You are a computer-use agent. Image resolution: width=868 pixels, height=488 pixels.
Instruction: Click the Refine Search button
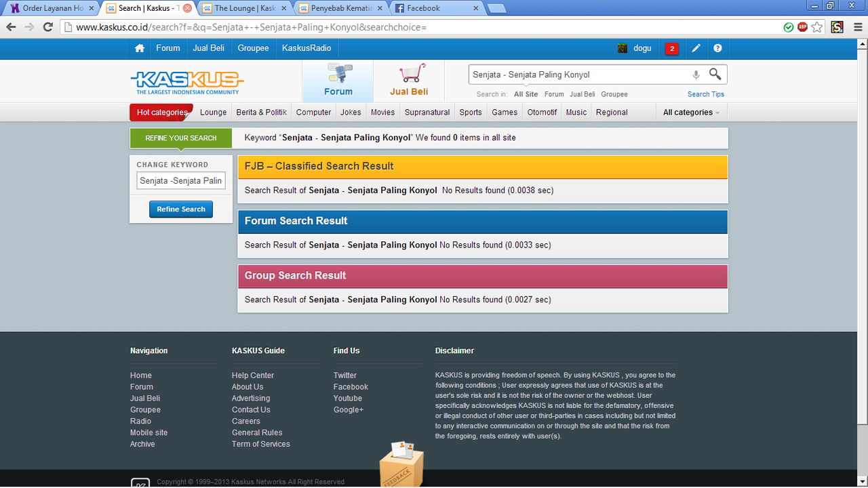coord(181,209)
